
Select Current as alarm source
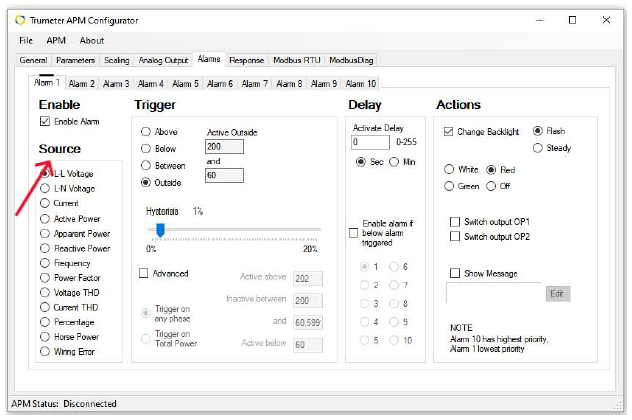coord(45,203)
